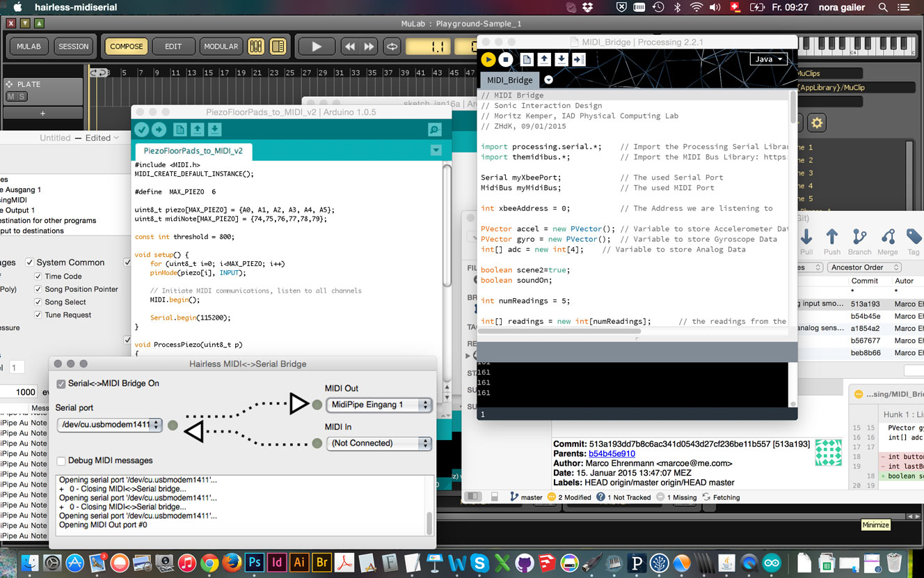The height and width of the screenshot is (578, 924).
Task: Mute the PLATE track with M
Action: pos(11,97)
